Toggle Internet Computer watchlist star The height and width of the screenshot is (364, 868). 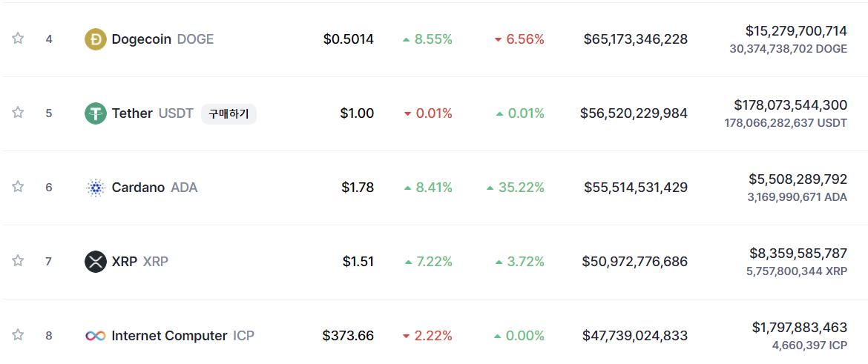[x=18, y=335]
